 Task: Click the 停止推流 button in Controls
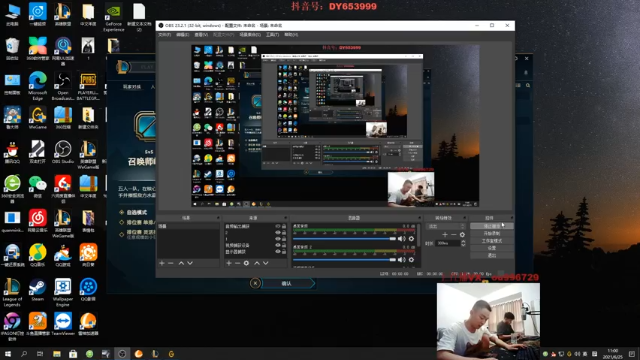[491, 226]
